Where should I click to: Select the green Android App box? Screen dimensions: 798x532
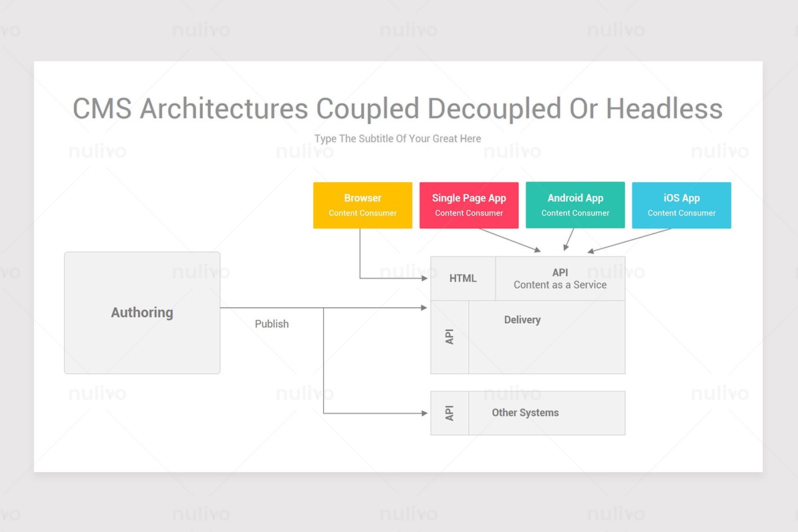575,205
